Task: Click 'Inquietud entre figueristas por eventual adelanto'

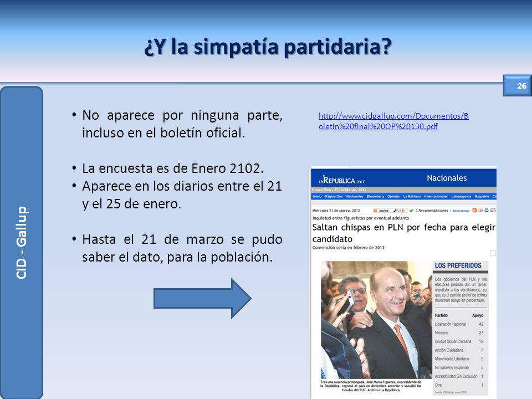Action: pyautogui.click(x=361, y=218)
